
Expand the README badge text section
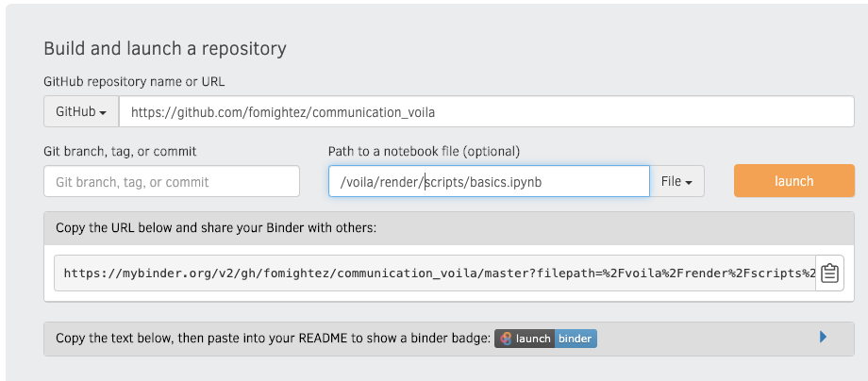823,337
